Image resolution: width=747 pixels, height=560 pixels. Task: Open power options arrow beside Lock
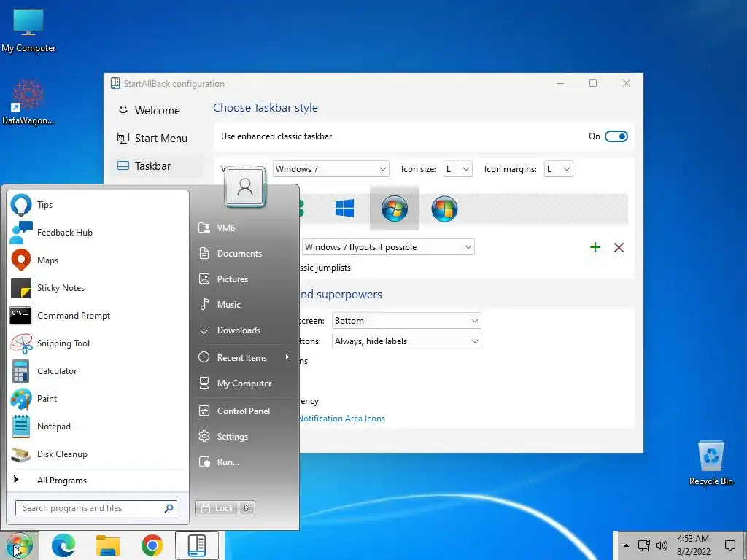pyautogui.click(x=247, y=508)
